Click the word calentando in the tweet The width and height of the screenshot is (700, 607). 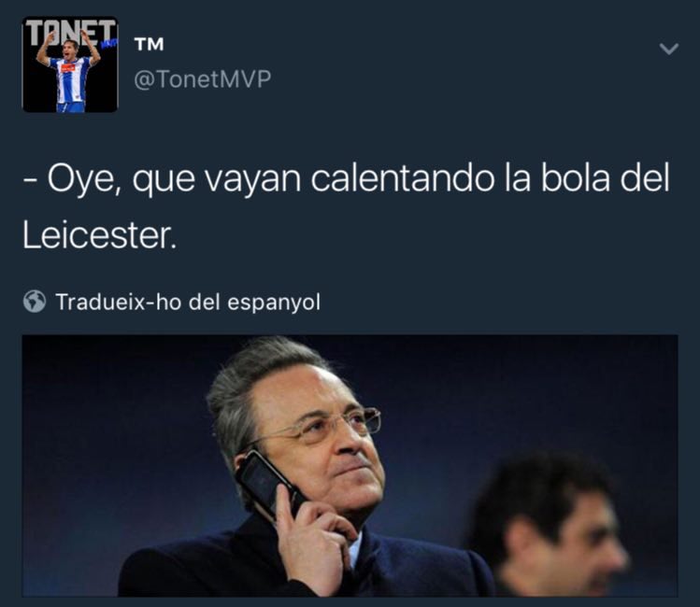click(x=403, y=178)
